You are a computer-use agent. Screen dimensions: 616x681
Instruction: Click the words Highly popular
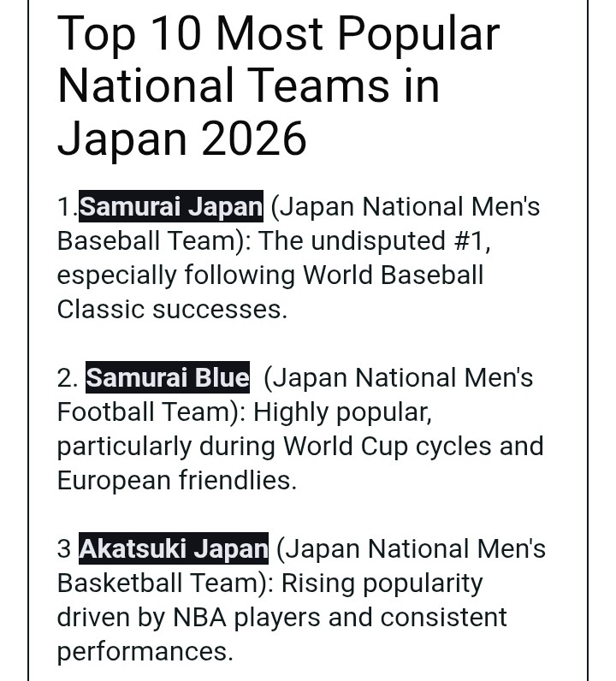[x=342, y=412]
